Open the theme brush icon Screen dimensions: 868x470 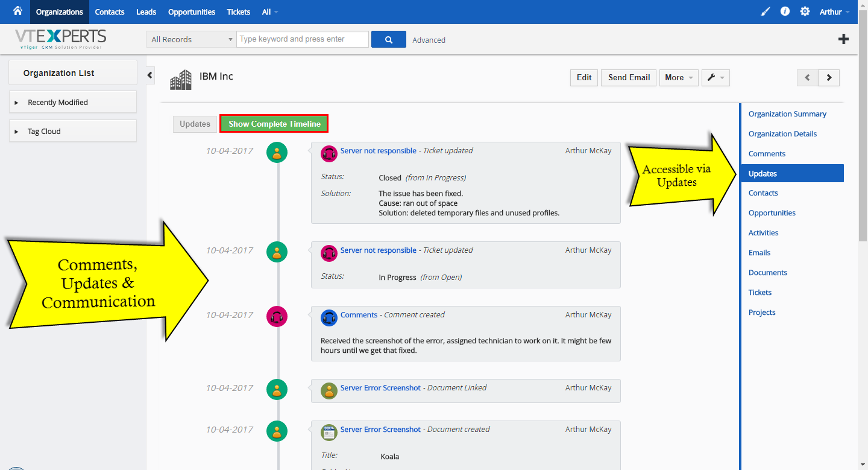[x=765, y=11]
